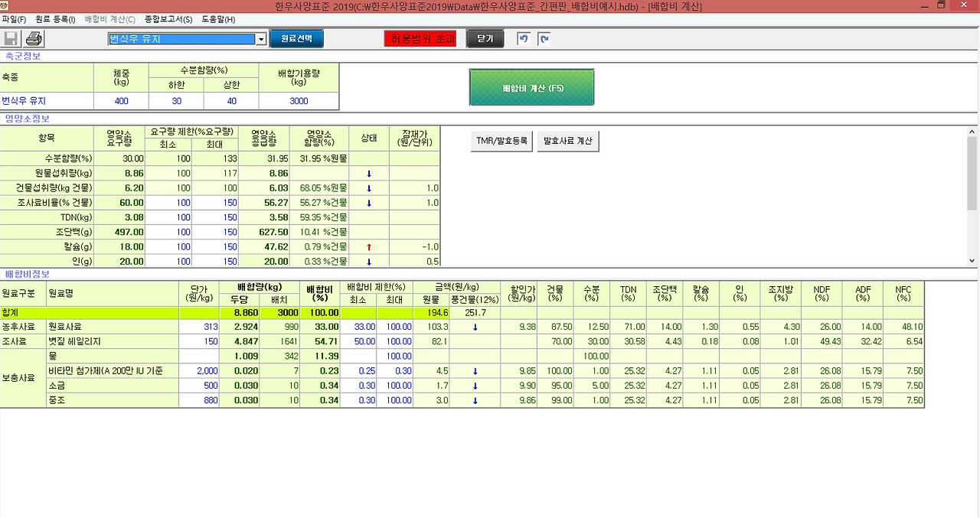Viewport: 980px width, 518px height.
Task: Click the 수분함량 max limit value 133
Action: (x=215, y=158)
